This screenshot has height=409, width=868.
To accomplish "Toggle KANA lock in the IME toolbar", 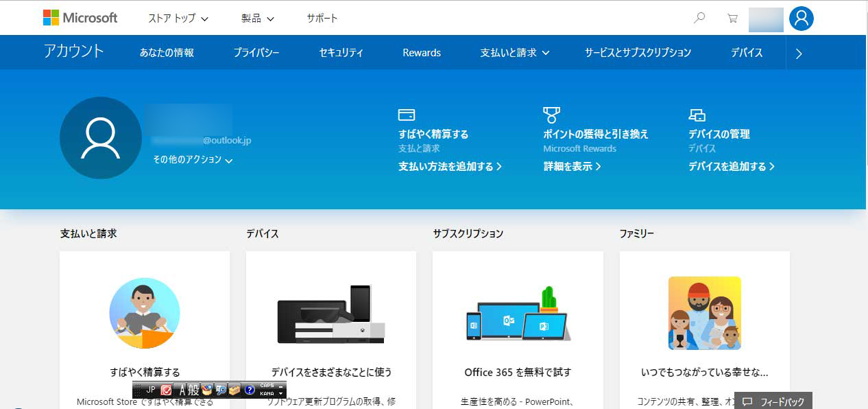I will (267, 394).
